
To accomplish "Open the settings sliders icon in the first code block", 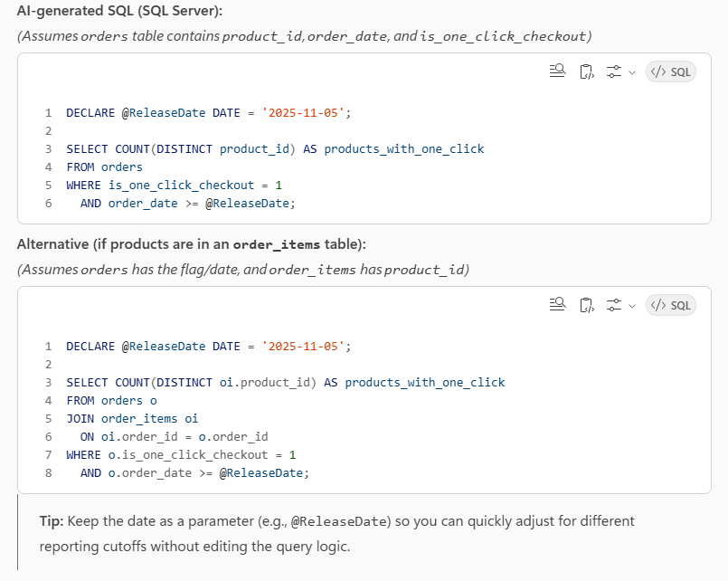I will click(x=614, y=71).
